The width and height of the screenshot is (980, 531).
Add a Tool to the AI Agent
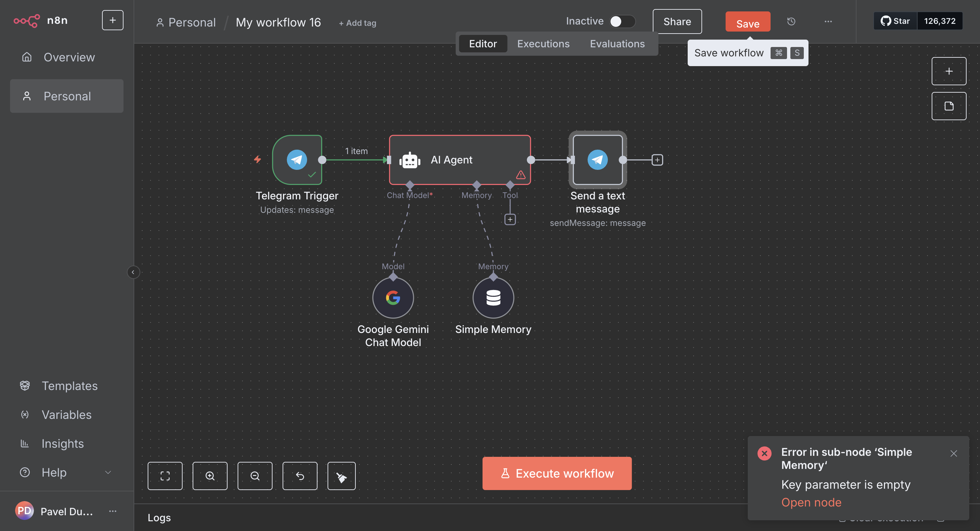coord(510,219)
